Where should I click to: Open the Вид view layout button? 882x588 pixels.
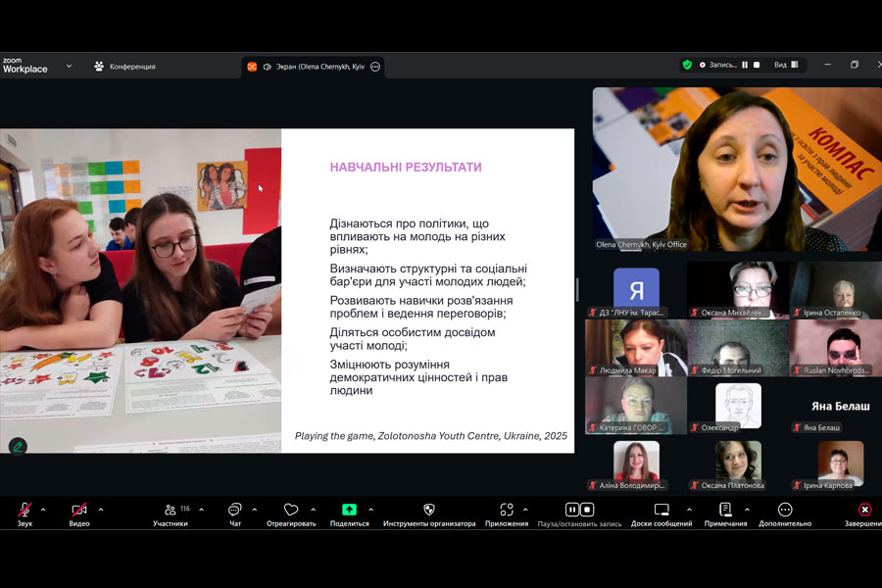click(x=786, y=65)
